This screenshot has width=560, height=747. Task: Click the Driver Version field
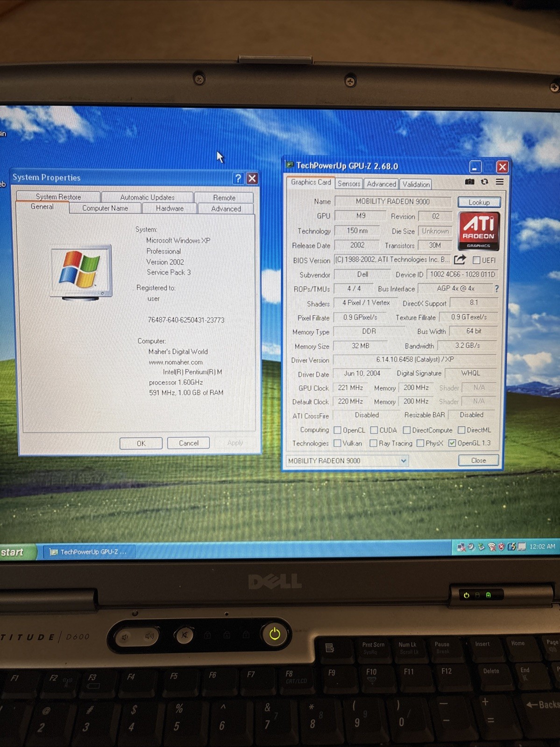(415, 359)
